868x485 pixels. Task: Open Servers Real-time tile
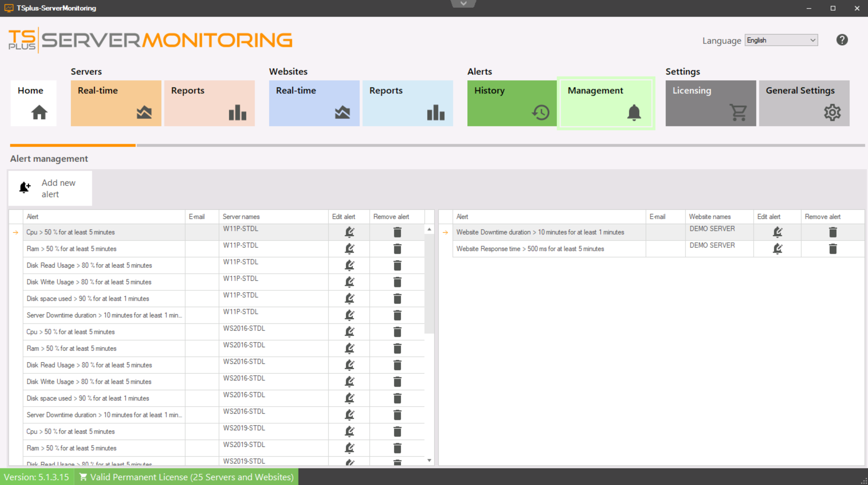click(x=116, y=103)
